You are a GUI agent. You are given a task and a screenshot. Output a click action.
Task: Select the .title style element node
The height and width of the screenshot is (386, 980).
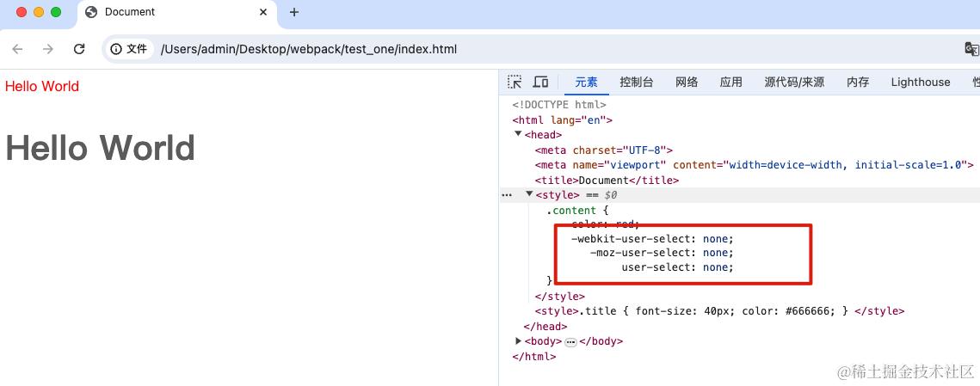(719, 311)
